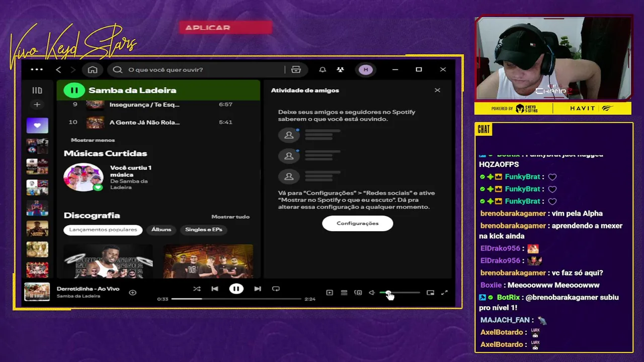Click the MAJACH_FAN username in chat
Viewport: 644px width, 362px height.
505,320
